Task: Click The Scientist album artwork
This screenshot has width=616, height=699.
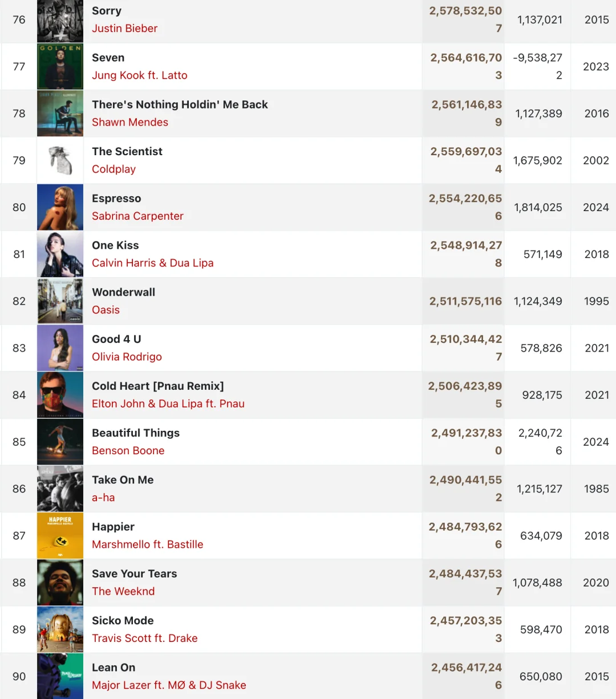Action: click(x=60, y=160)
